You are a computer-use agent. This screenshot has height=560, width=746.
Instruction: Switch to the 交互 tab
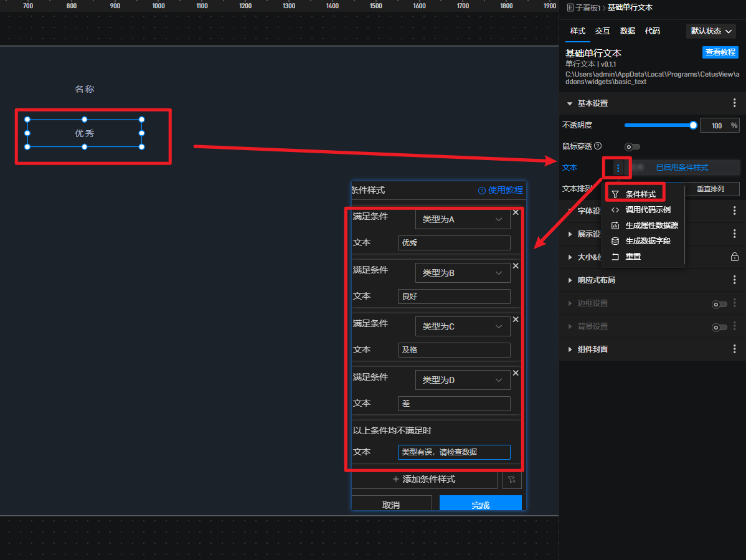[x=602, y=31]
